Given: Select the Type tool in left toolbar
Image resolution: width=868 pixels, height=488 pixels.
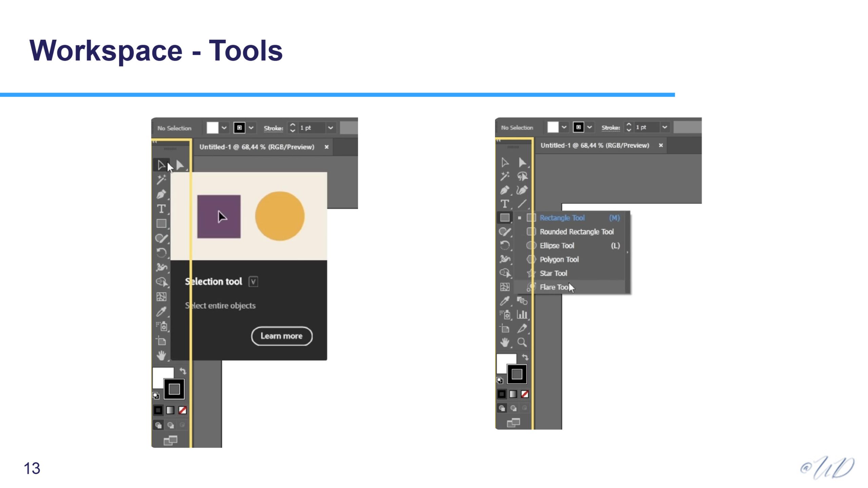Looking at the screenshot, I should 161,209.
